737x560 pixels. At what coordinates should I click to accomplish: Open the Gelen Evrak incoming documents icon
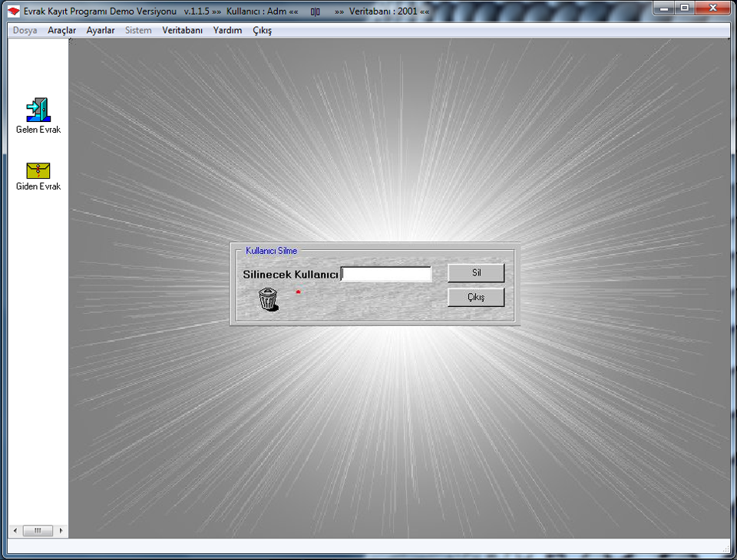[38, 110]
